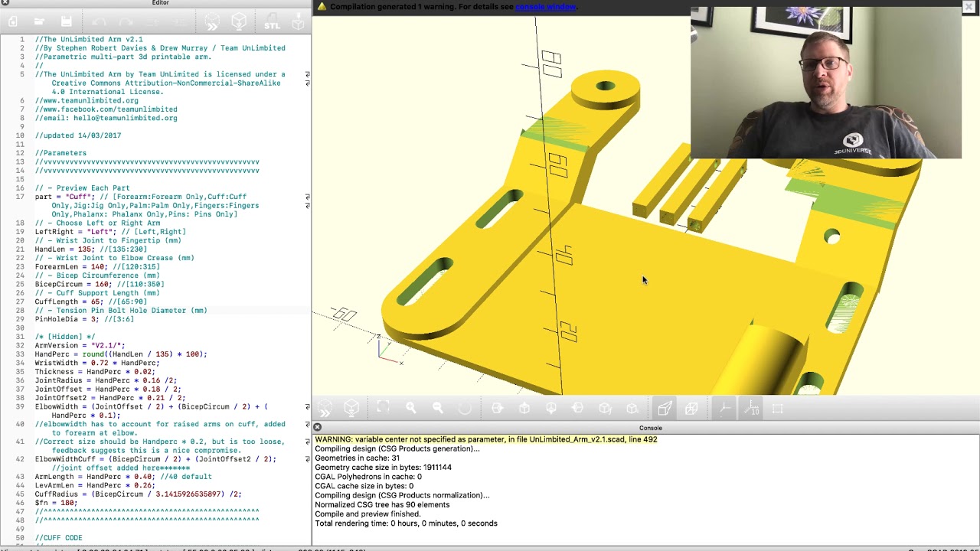Click the Zoom In magnifier icon

pyautogui.click(x=410, y=409)
